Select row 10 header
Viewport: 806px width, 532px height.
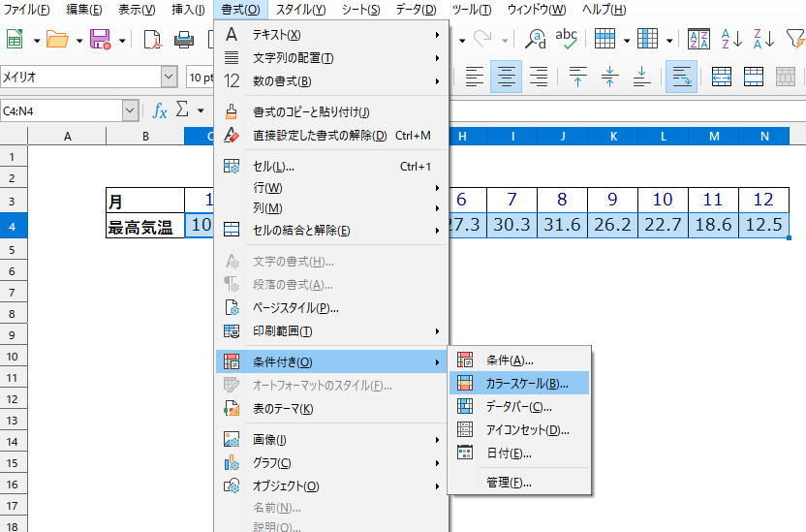pos(13,357)
